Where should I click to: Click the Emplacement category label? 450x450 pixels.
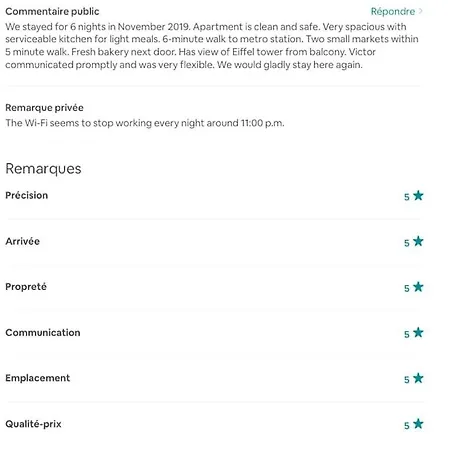(38, 378)
